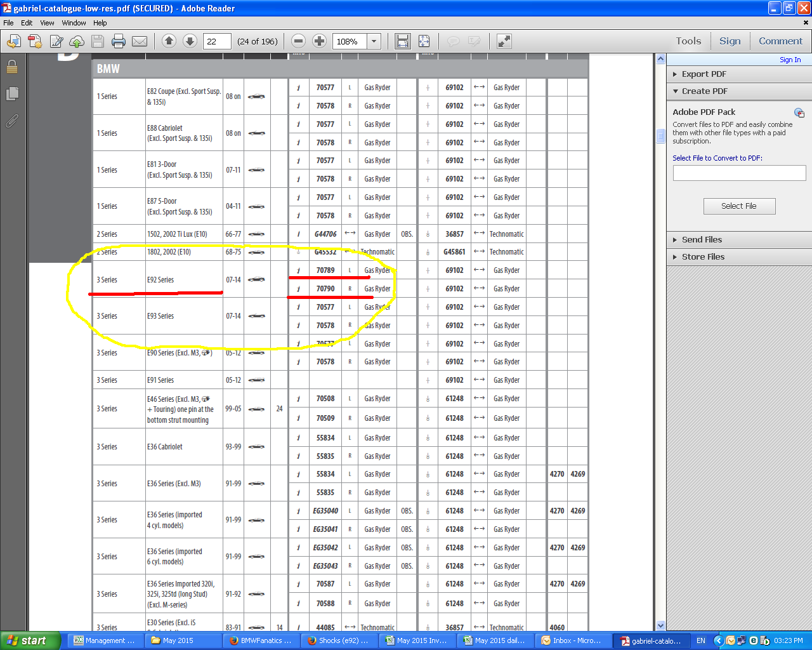Click part number G44706

coord(325,234)
